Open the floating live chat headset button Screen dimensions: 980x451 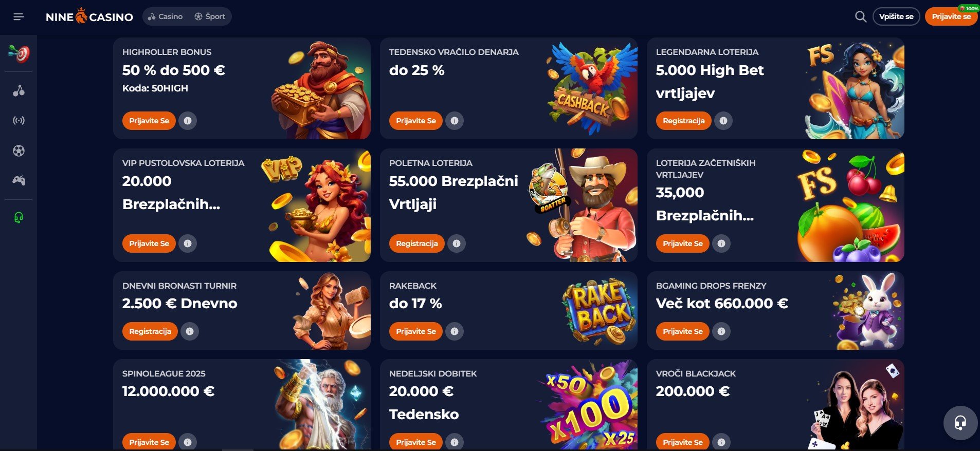[x=960, y=423]
